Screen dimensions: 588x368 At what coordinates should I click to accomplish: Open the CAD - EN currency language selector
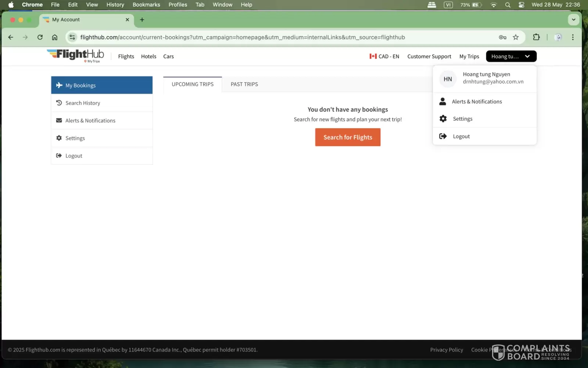click(x=384, y=56)
